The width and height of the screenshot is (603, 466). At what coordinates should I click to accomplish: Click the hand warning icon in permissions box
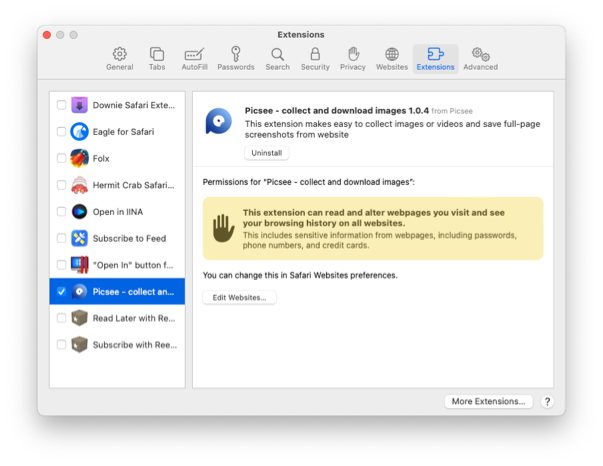pos(223,228)
